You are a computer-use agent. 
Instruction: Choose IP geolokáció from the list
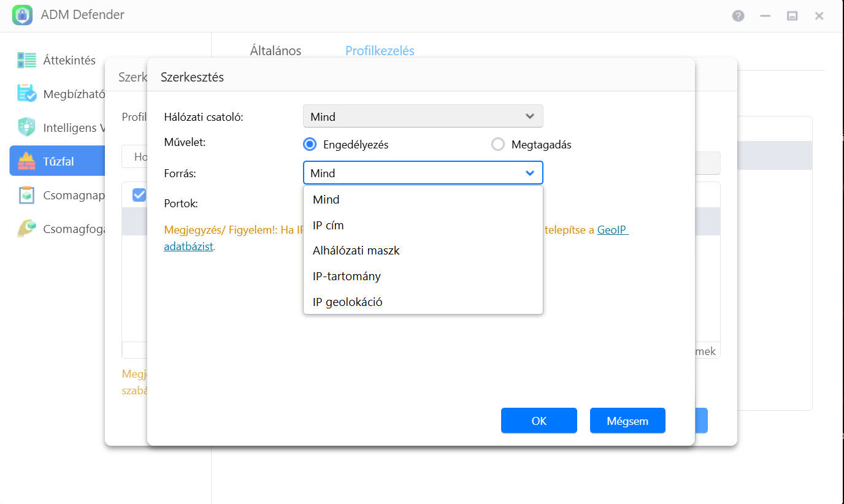coord(347,302)
